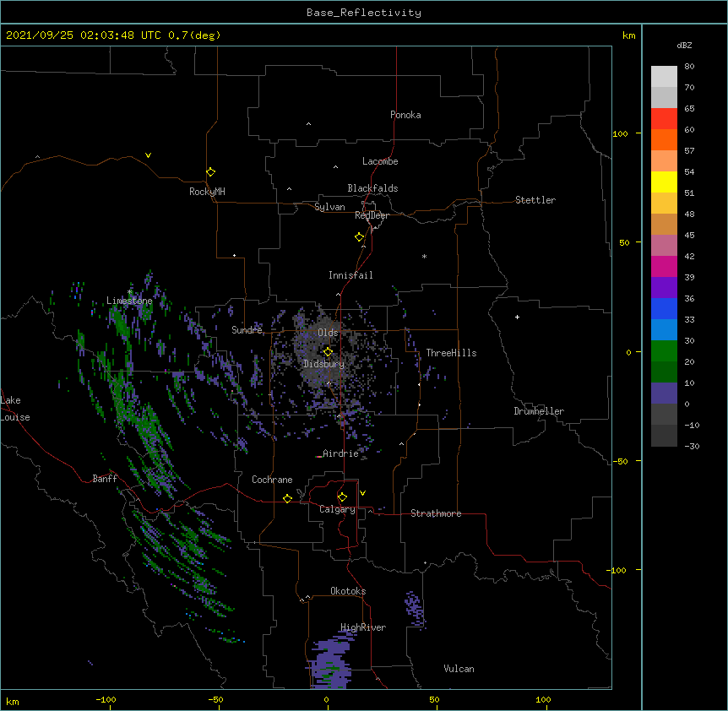The image size is (728, 711).
Task: Click the Sundre town label
Action: point(247,330)
